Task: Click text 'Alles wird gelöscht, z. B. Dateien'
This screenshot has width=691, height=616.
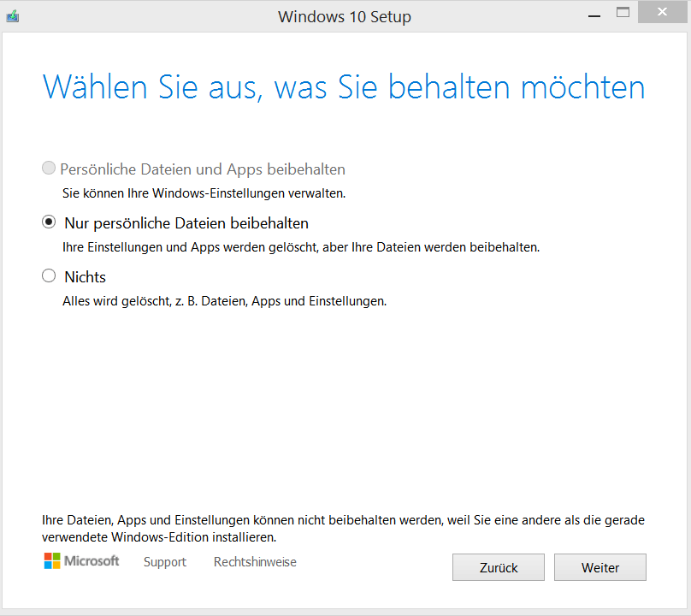Action: point(156,301)
